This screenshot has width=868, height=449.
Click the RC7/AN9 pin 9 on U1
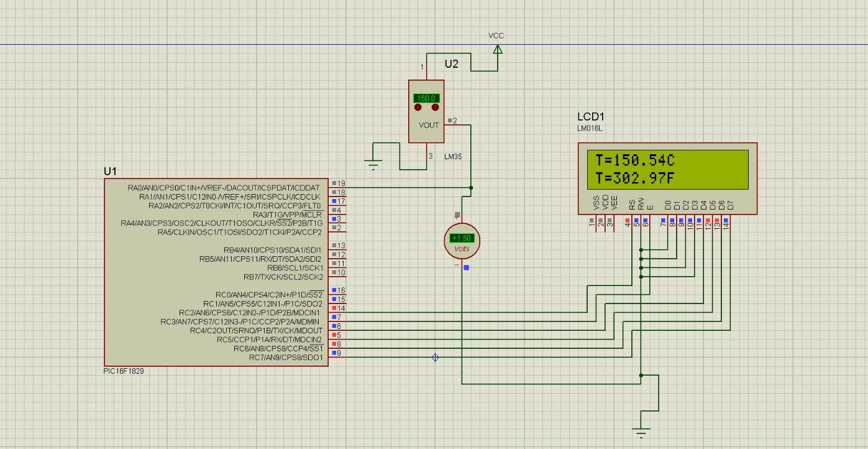[339, 353]
